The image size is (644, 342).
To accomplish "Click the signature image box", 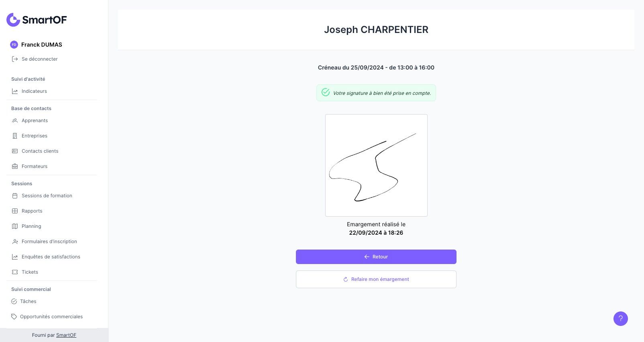I will point(376,165).
